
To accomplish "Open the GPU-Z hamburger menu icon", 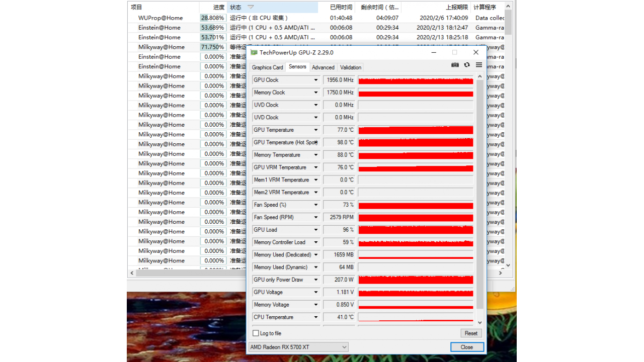I will click(x=479, y=65).
